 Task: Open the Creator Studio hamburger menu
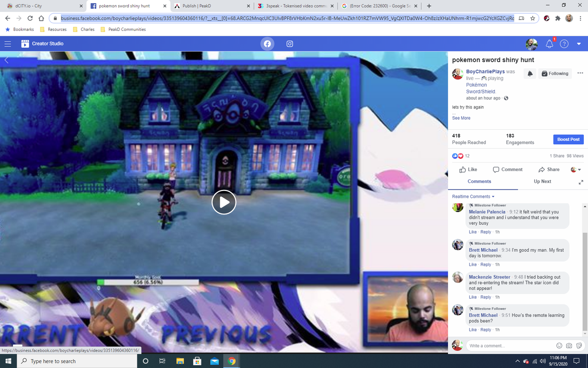(x=8, y=44)
